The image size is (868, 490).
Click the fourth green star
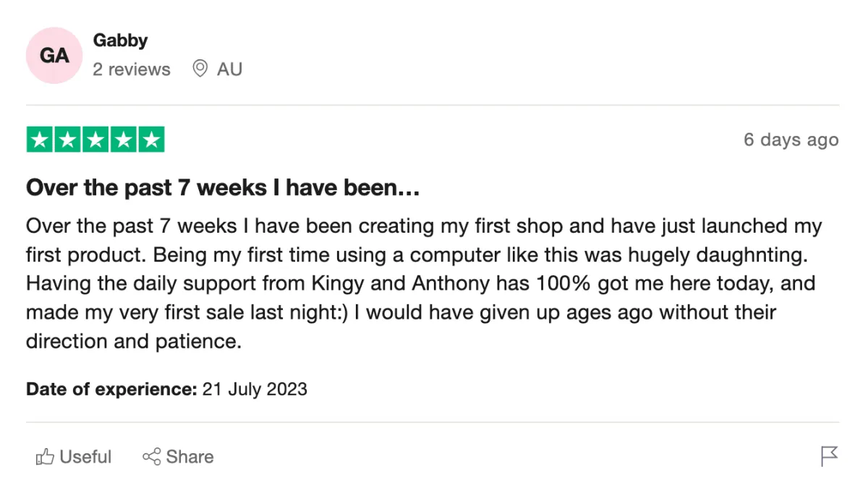pyautogui.click(x=123, y=139)
